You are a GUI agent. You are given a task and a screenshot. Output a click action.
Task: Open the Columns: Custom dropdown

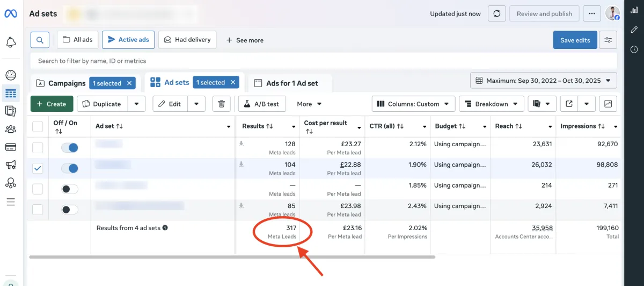point(413,104)
